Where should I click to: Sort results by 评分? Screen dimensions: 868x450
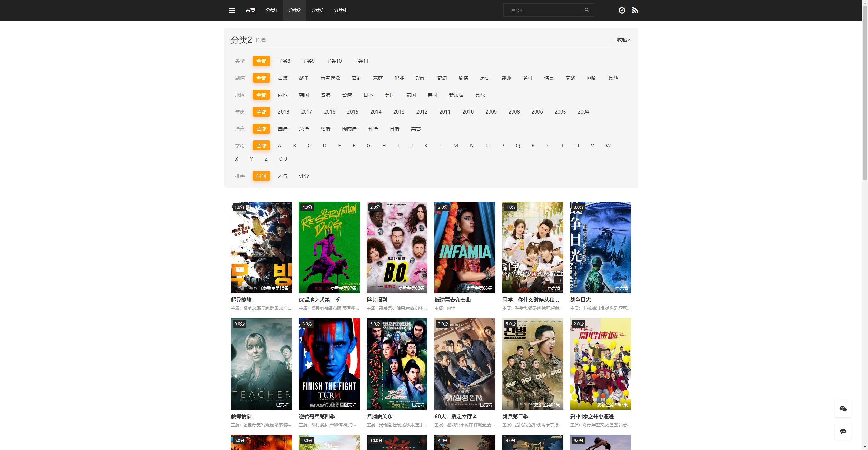tap(304, 176)
